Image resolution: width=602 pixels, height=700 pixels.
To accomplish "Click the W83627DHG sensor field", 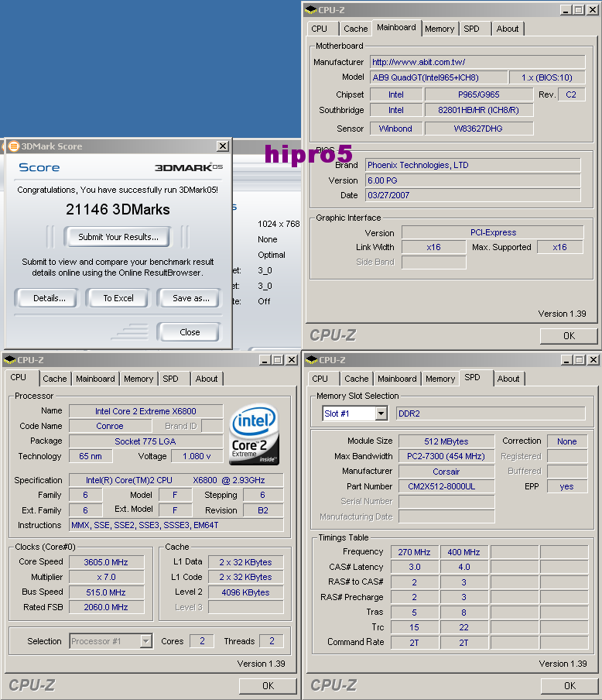I will pyautogui.click(x=479, y=129).
